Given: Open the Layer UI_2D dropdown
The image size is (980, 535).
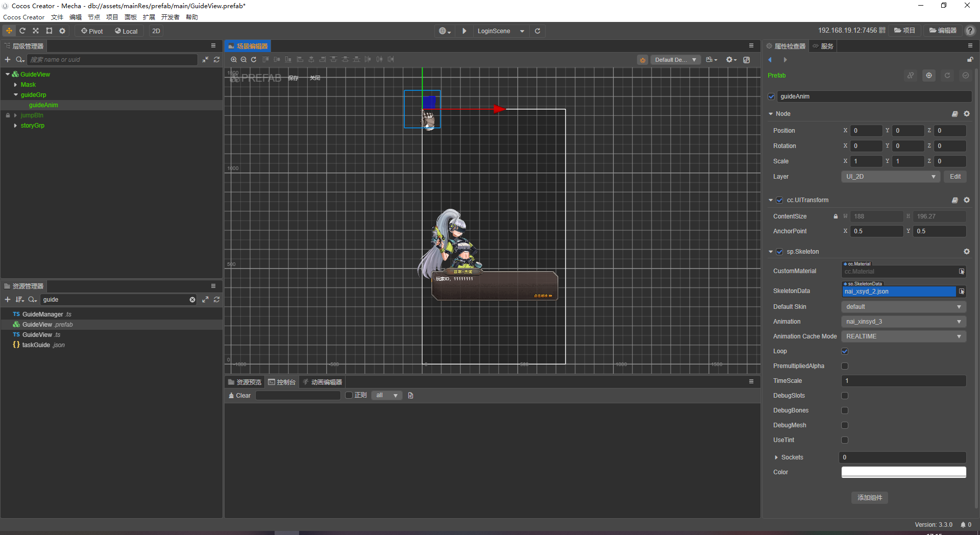Looking at the screenshot, I should tap(890, 177).
